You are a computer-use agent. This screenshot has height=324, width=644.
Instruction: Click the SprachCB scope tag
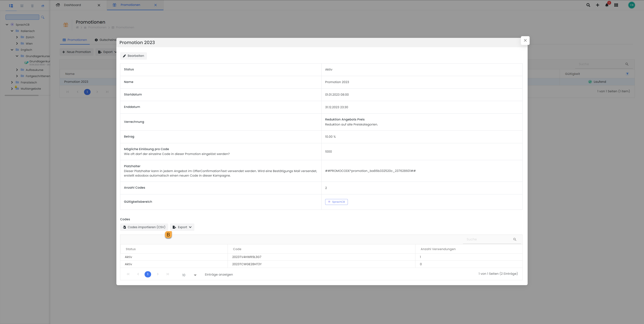click(x=336, y=202)
